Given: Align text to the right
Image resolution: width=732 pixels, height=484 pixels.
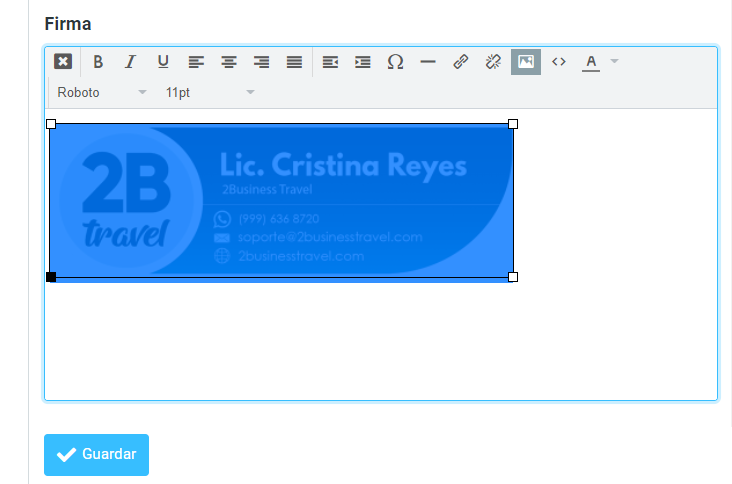Looking at the screenshot, I should click(x=261, y=62).
